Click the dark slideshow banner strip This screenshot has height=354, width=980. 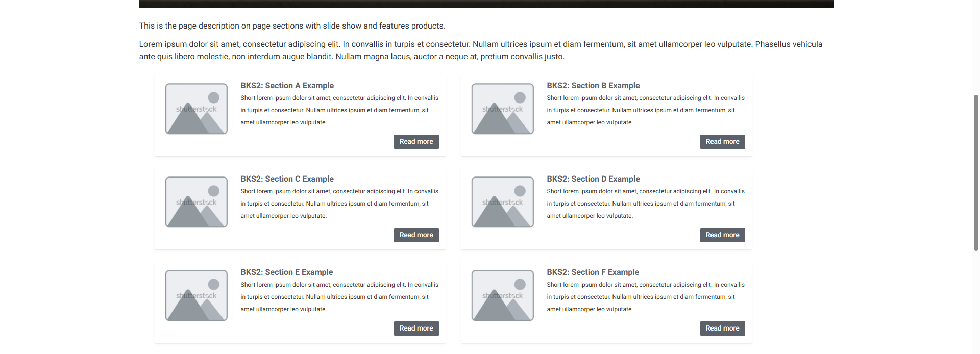coord(486,4)
